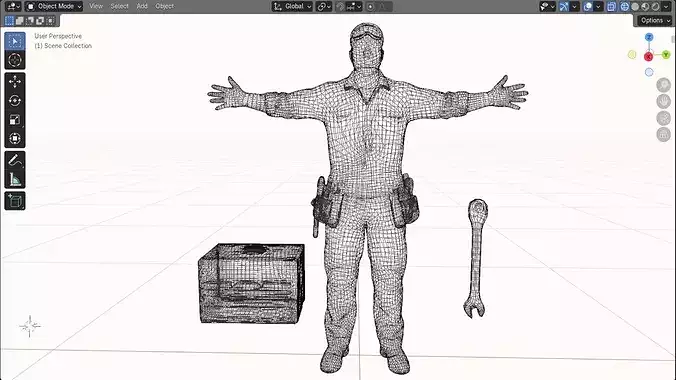Set selection mode to new selection
This screenshot has height=380, width=676.
9,20
